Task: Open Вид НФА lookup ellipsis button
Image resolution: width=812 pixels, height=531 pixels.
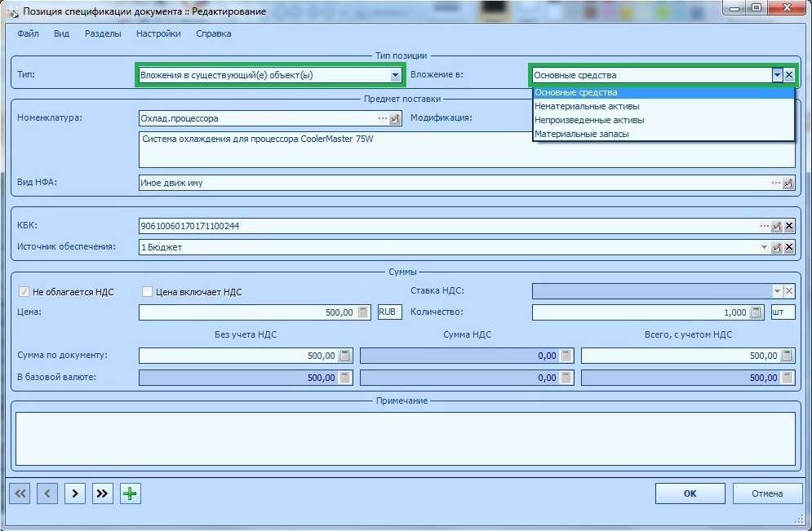Action: click(x=776, y=183)
